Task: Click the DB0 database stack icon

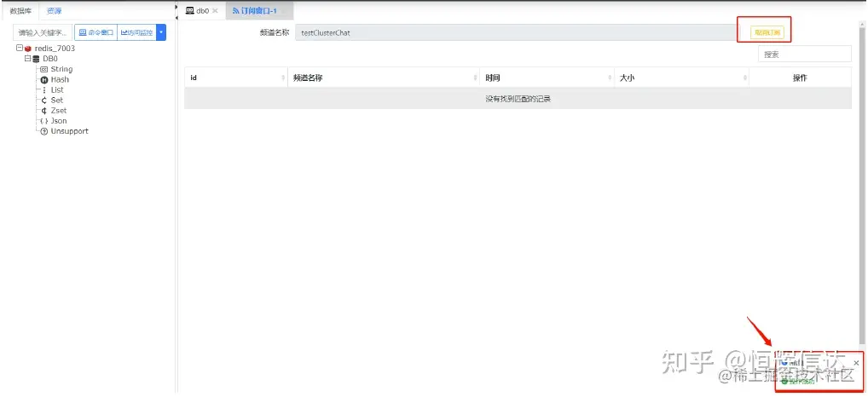Action: [36, 59]
